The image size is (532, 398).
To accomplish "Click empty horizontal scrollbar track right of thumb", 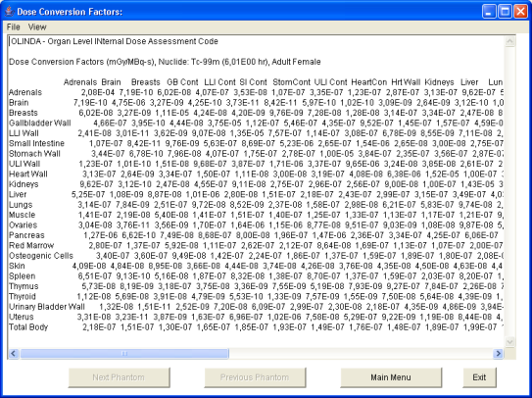I will click(x=361, y=354).
